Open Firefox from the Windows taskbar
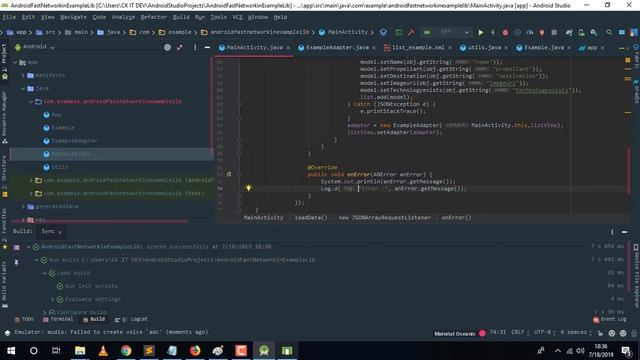 pos(195,351)
